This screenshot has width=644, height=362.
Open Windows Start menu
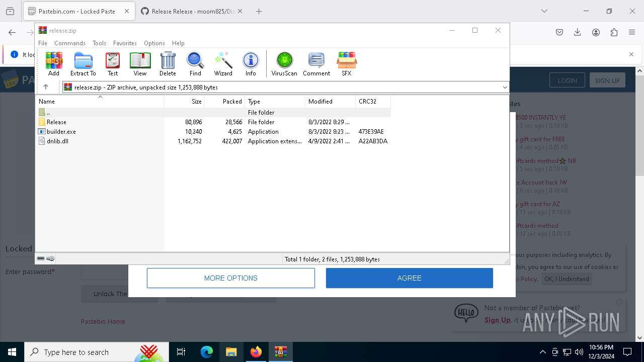(12, 352)
